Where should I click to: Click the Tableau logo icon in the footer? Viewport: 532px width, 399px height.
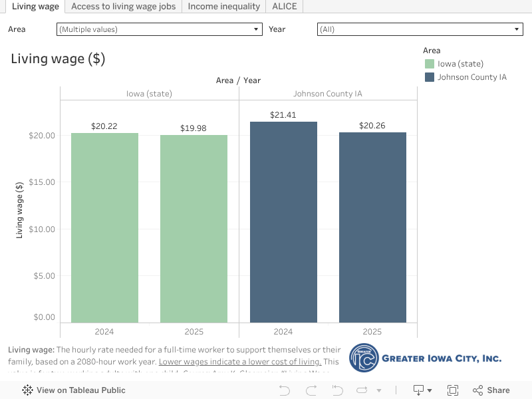pos(28,390)
